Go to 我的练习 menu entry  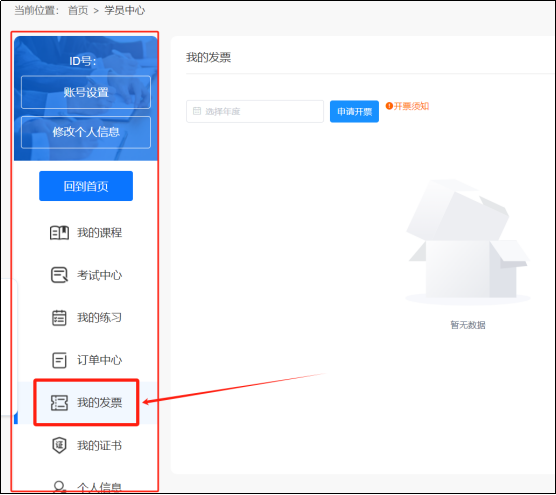[86, 318]
